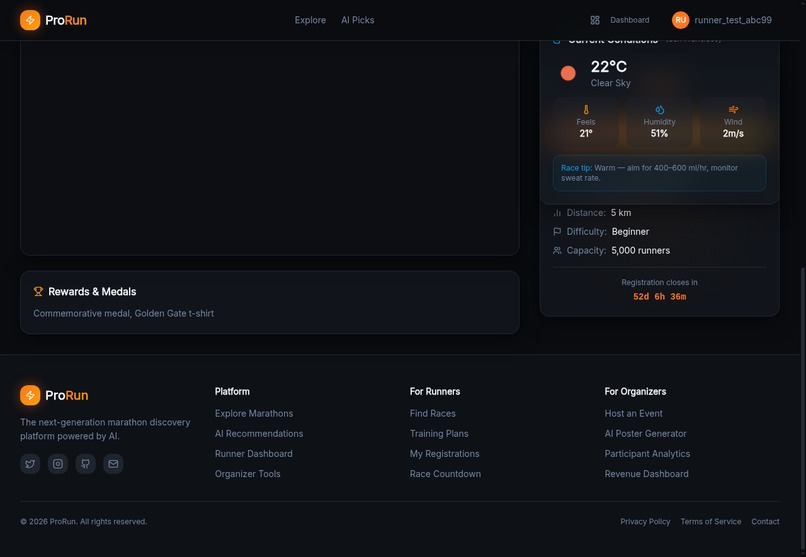Open Revenue Dashboard footer link
806x557 pixels.
646,474
